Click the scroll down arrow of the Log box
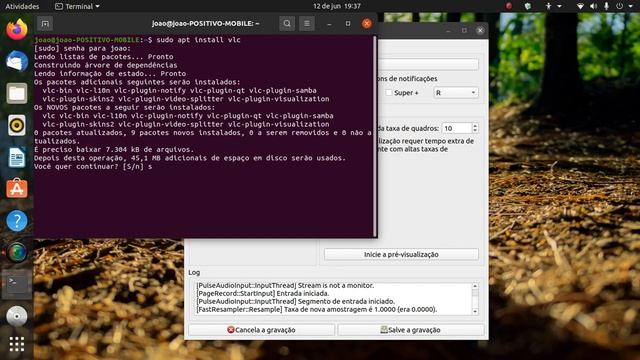 pos(475,311)
